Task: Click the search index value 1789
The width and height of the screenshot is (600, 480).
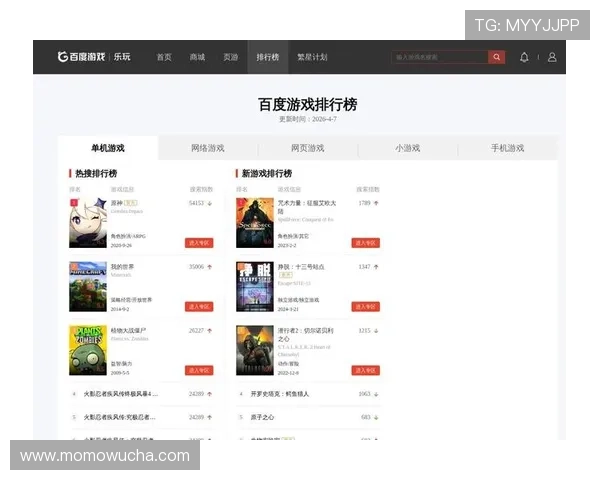Action: (x=365, y=203)
